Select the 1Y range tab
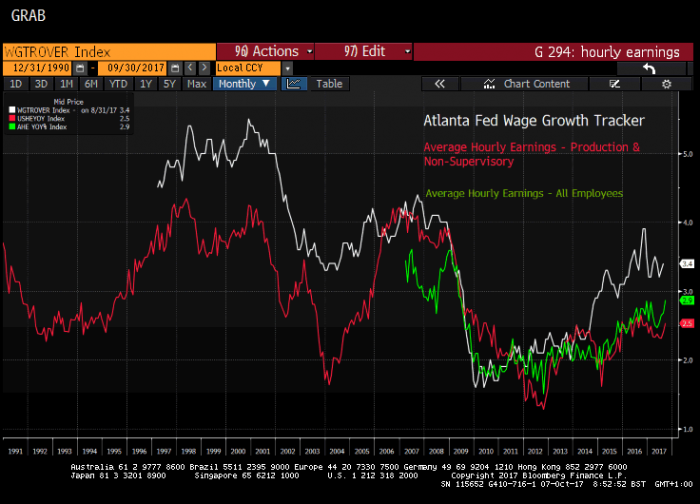700x504 pixels. 146,84
